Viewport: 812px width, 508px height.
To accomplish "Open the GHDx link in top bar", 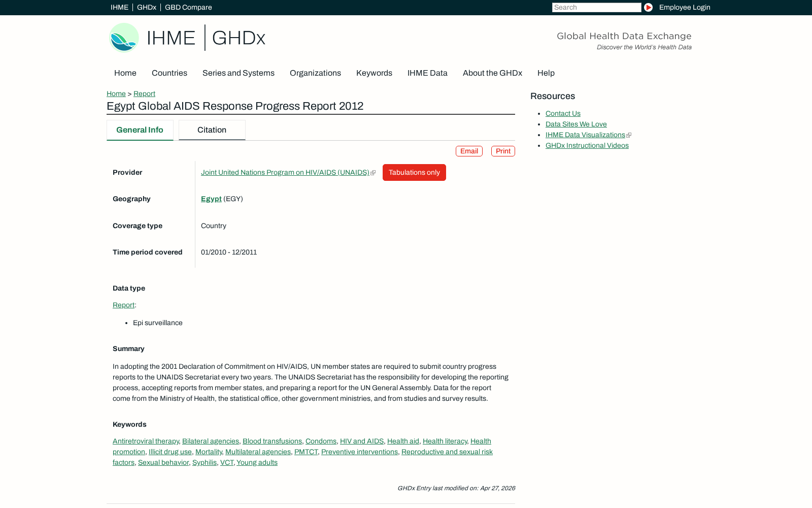I will click(x=147, y=7).
